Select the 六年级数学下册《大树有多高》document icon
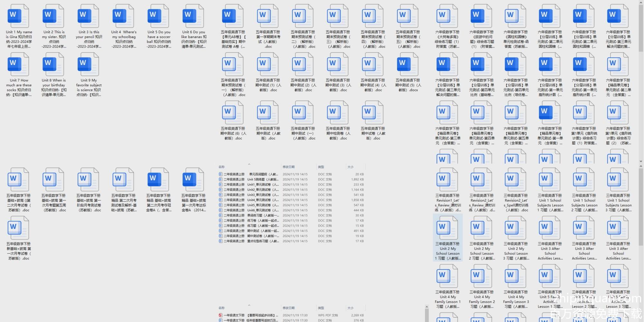 pyautogui.click(x=447, y=16)
